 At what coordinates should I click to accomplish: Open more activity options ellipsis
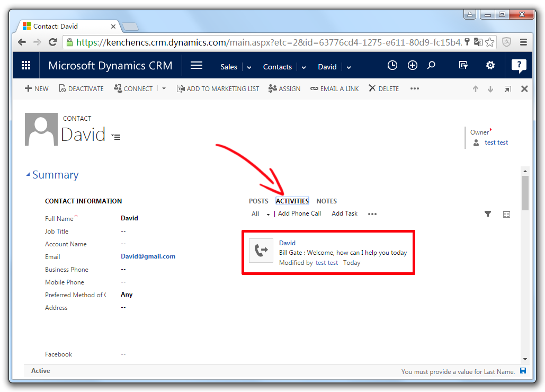coord(372,213)
